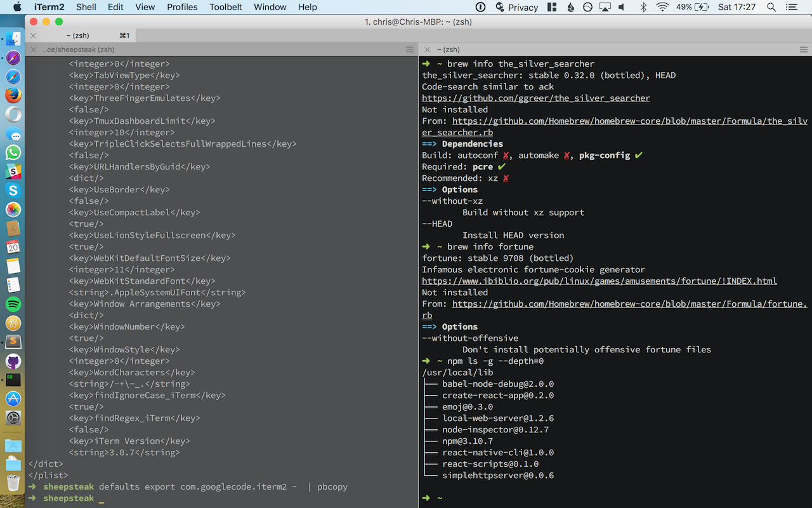Open System Preferences from the Dock

[13, 418]
